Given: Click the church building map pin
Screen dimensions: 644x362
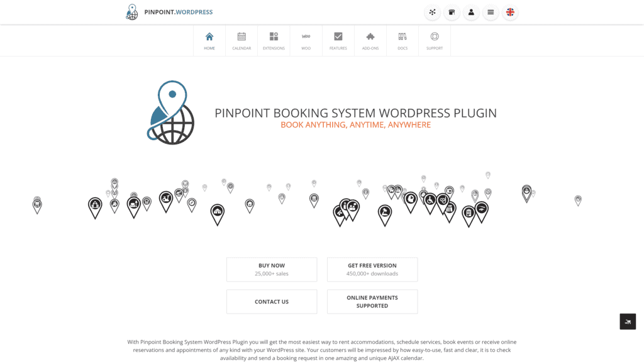Looking at the screenshot, I should pyautogui.click(x=95, y=207).
